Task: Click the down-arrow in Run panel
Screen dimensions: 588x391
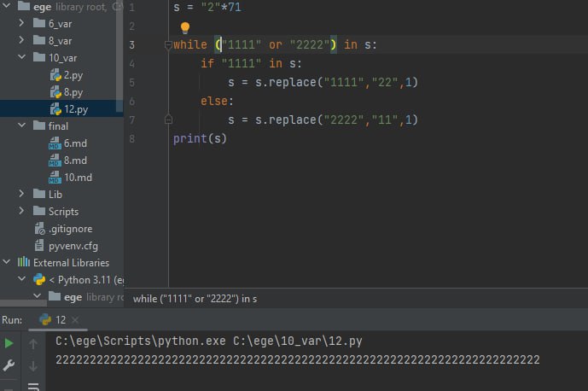Action: click(x=33, y=366)
